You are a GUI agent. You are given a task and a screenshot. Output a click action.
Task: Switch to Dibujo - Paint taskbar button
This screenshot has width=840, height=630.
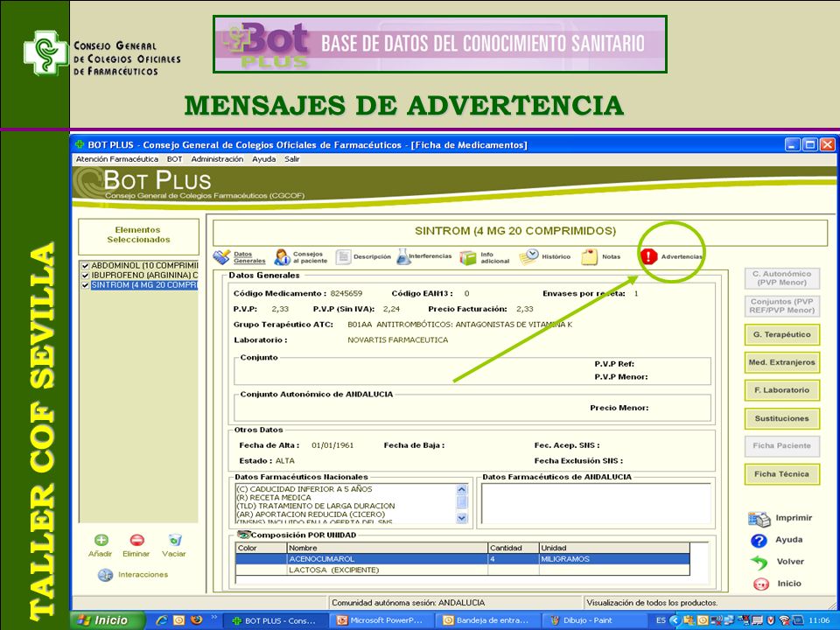tap(592, 620)
